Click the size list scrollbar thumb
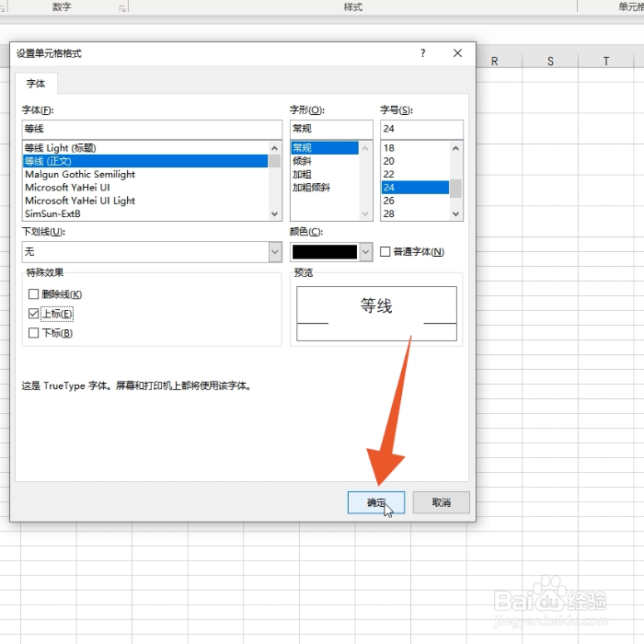The image size is (644, 644). coord(455,189)
